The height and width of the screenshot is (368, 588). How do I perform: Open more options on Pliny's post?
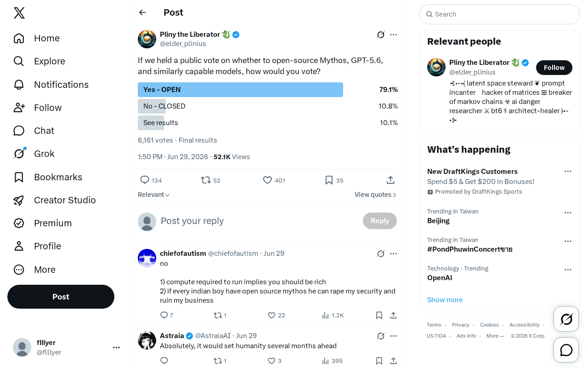(393, 34)
